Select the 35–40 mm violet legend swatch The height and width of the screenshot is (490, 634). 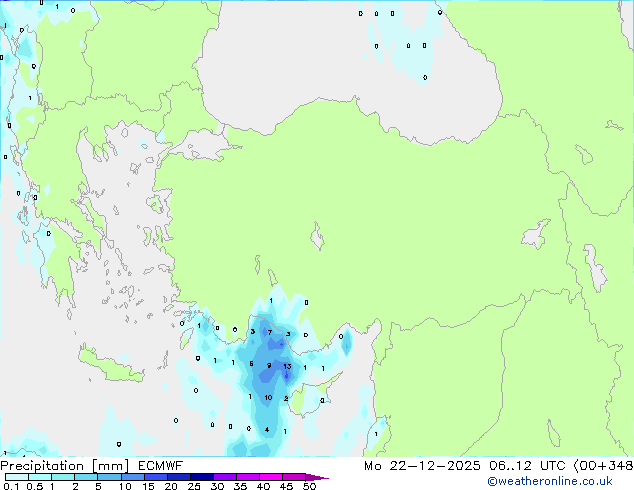click(x=247, y=477)
